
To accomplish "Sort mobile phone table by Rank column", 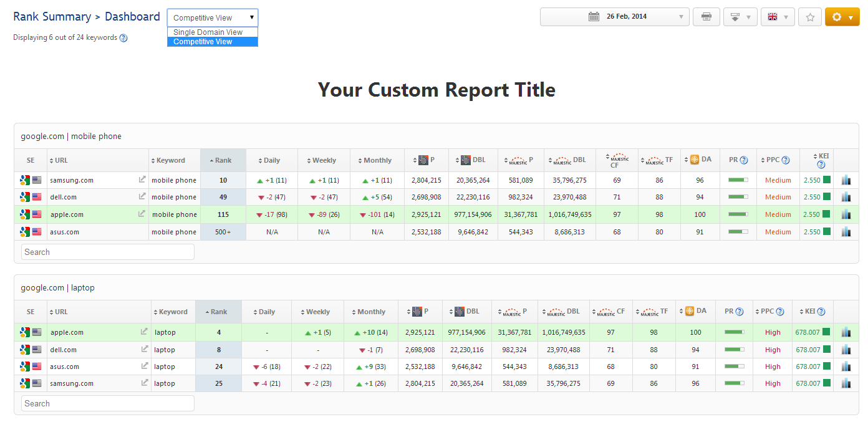I will 223,161.
